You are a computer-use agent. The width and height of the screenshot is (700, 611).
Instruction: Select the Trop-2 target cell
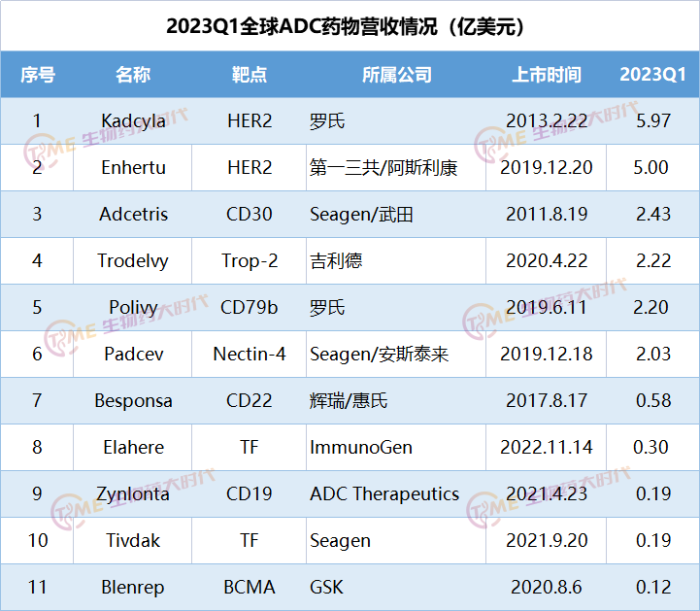(250, 261)
